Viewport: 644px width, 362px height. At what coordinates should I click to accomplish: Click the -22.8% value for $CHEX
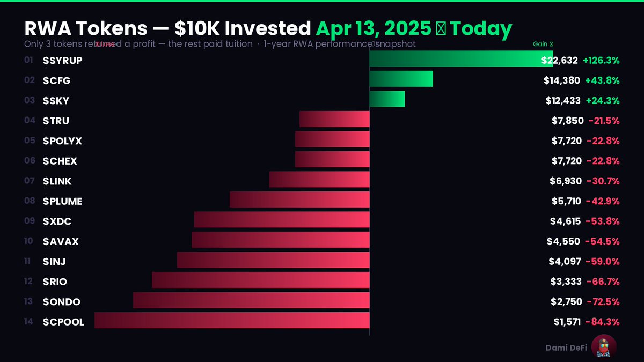(x=603, y=161)
